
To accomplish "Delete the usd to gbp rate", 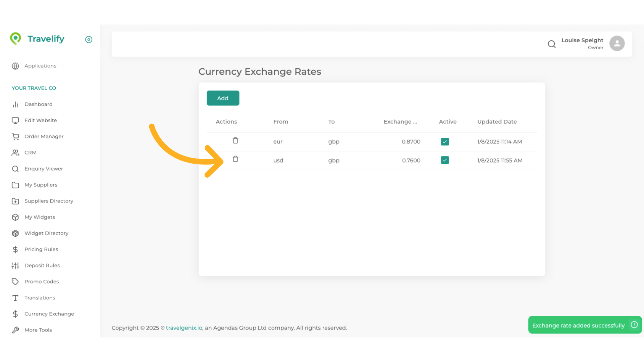I will pyautogui.click(x=235, y=159).
